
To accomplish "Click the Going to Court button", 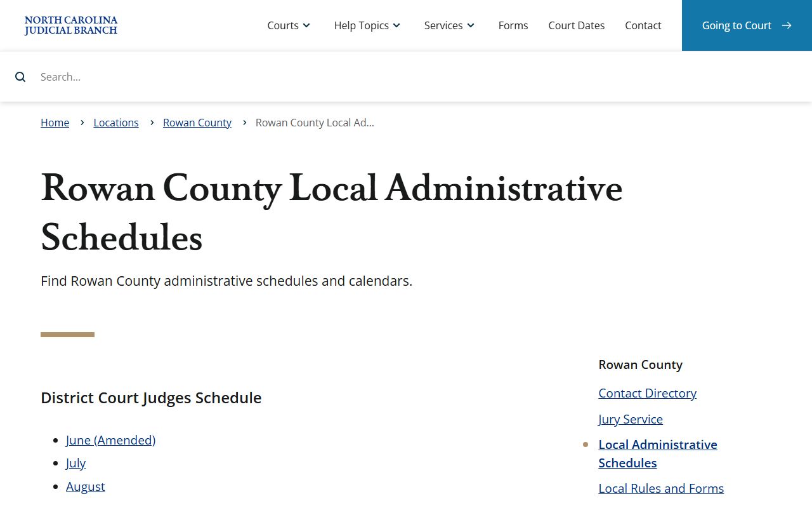I will [747, 25].
